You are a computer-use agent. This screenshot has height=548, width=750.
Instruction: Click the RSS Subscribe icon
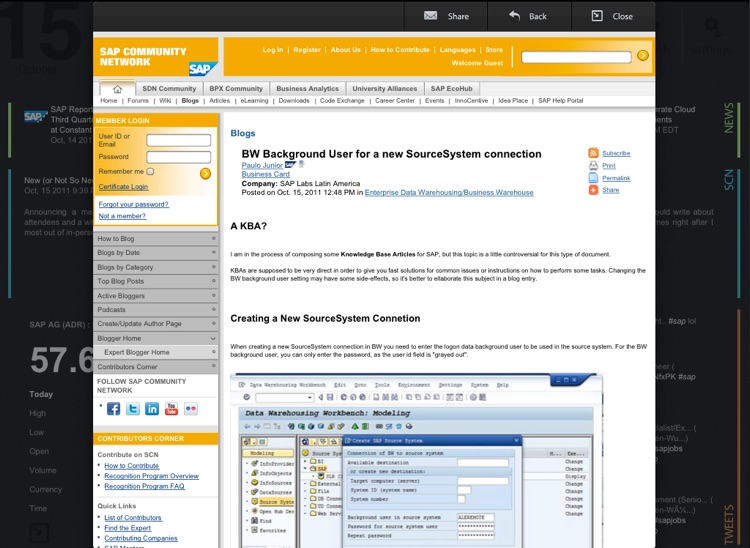[593, 153]
